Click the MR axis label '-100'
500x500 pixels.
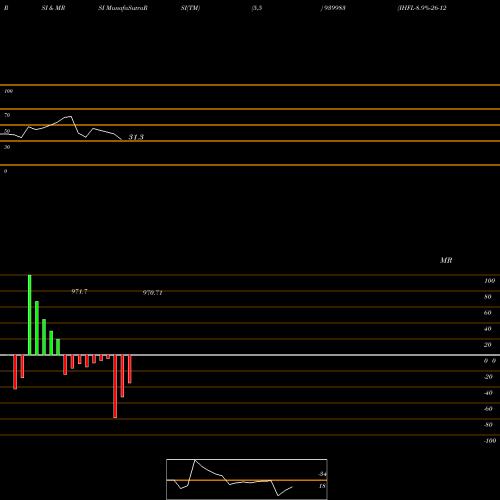tap(490, 441)
